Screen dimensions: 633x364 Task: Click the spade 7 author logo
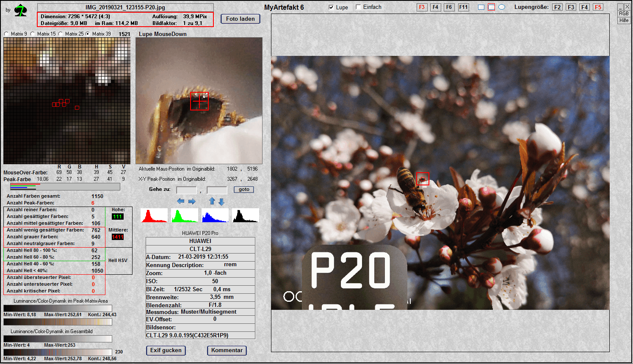[20, 11]
